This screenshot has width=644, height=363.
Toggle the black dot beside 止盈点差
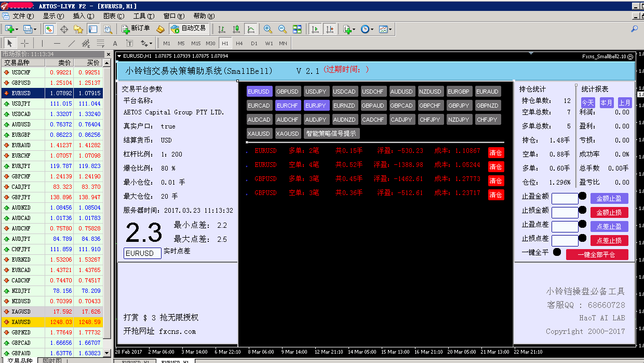(x=583, y=224)
